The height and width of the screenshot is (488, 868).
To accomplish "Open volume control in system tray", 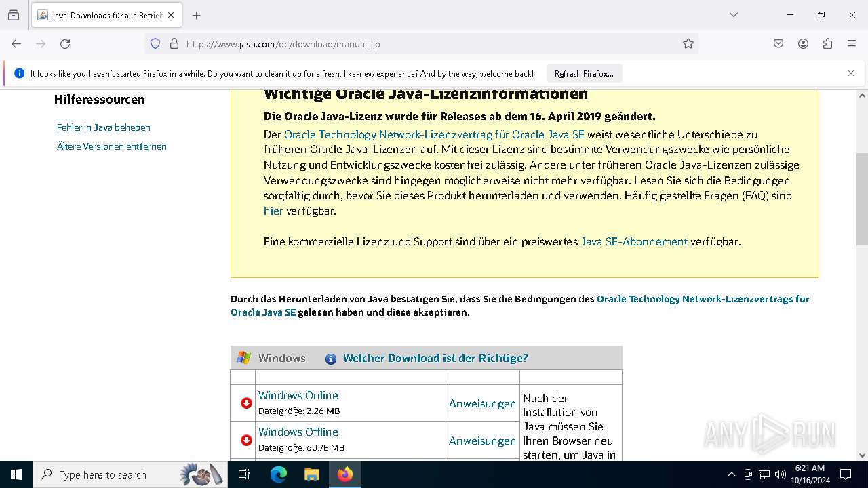I will [781, 474].
